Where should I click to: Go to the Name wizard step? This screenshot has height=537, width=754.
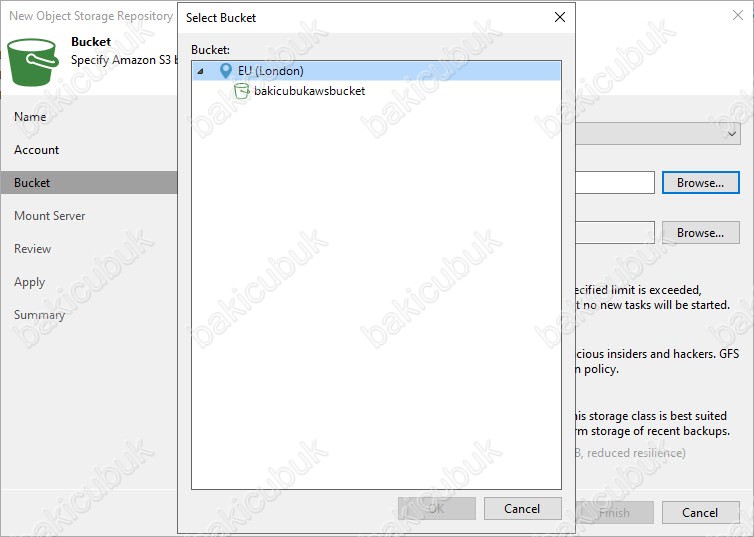point(30,117)
